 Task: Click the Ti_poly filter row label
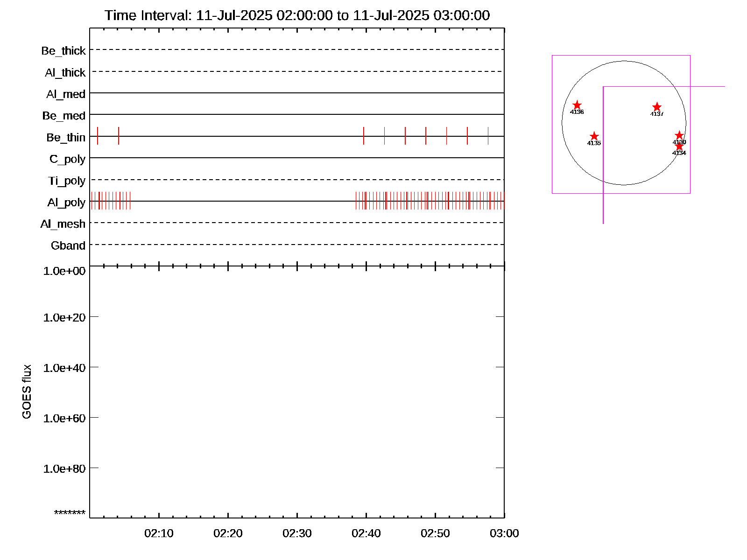click(67, 181)
